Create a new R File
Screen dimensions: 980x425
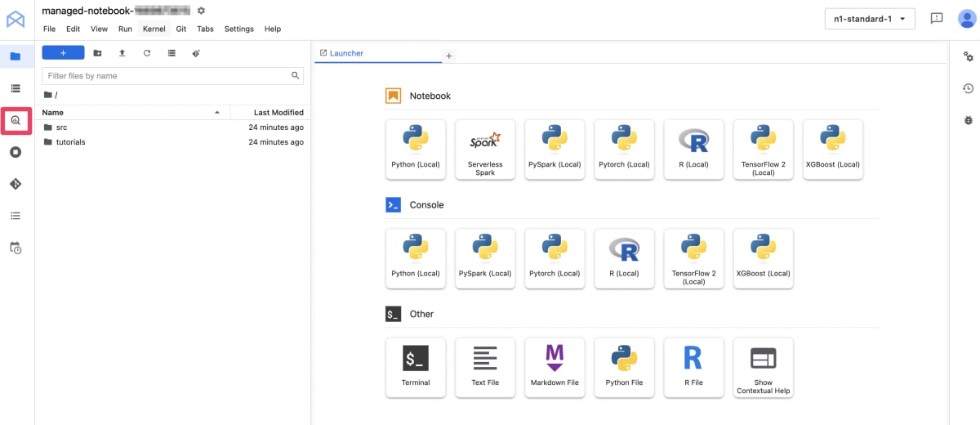(693, 368)
